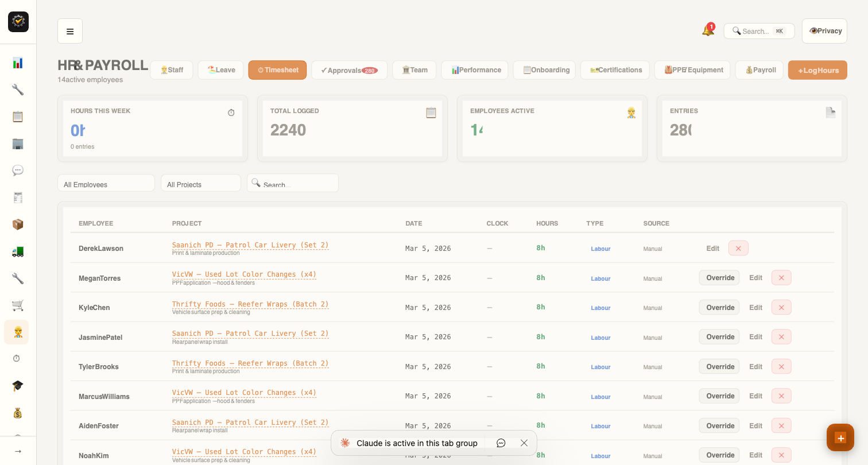868x465 pixels.
Task: Expand the sidebar using the bottom arrow
Action: point(17,451)
